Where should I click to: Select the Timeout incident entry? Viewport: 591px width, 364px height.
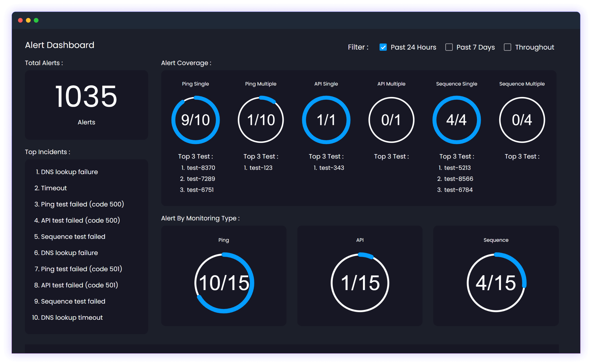[x=54, y=188]
